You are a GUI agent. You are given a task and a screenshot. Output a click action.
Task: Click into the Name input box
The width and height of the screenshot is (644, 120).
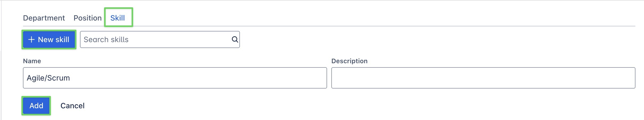pyautogui.click(x=175, y=78)
